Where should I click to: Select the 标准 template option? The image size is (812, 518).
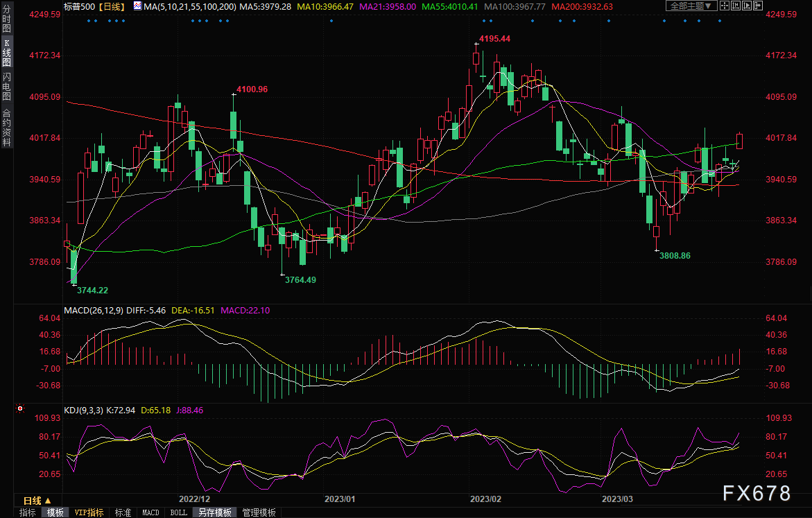[123, 512]
